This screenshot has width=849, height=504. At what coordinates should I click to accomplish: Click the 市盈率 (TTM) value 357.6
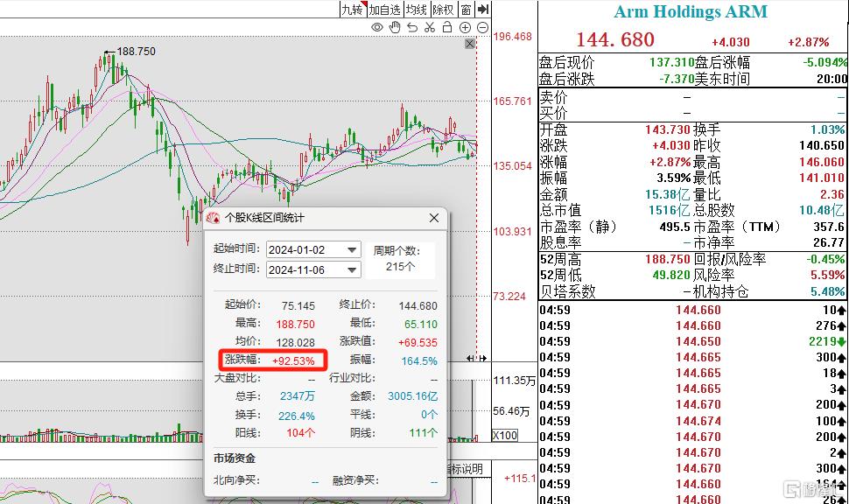point(828,227)
